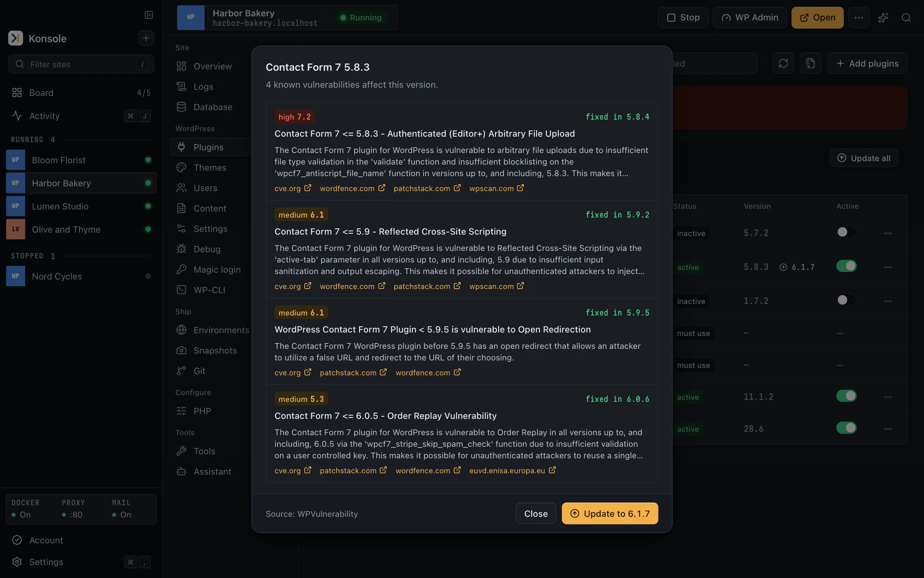Viewport: 924px width, 578px height.
Task: Click the add new site plus button
Action: click(146, 38)
